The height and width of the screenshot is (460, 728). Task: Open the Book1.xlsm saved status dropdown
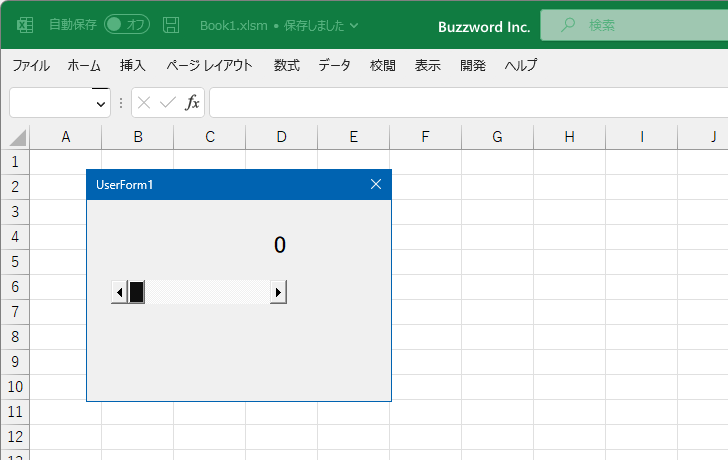(354, 26)
